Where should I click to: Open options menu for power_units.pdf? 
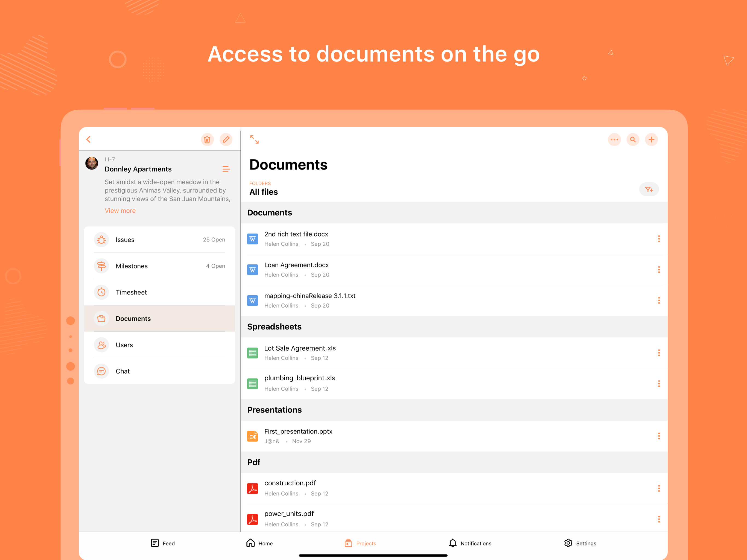click(659, 519)
